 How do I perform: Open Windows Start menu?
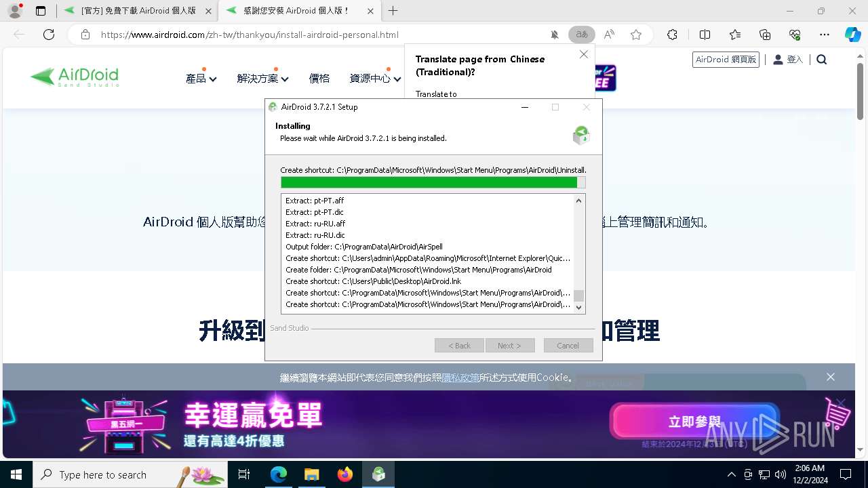[16, 474]
